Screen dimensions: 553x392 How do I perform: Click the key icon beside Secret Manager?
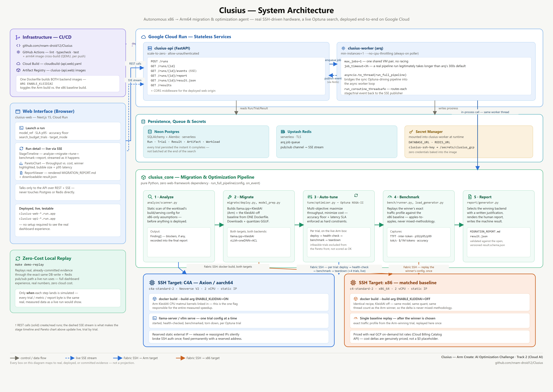411,132
